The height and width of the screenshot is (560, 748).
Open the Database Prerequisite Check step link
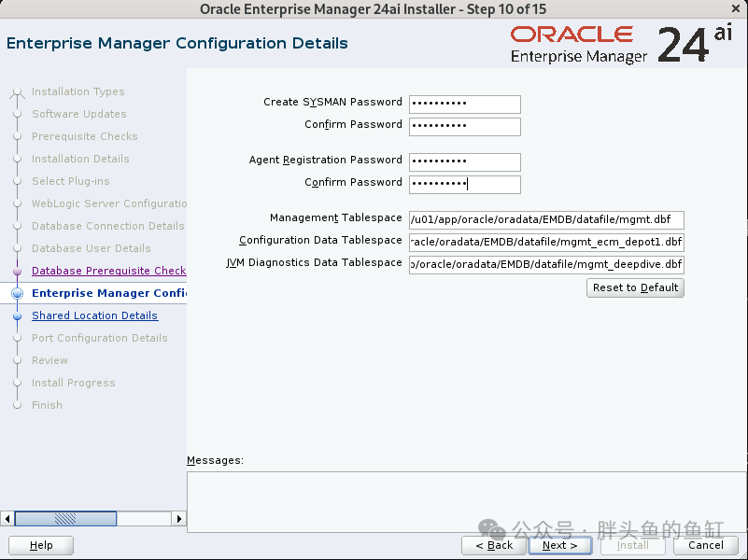[x=108, y=271]
